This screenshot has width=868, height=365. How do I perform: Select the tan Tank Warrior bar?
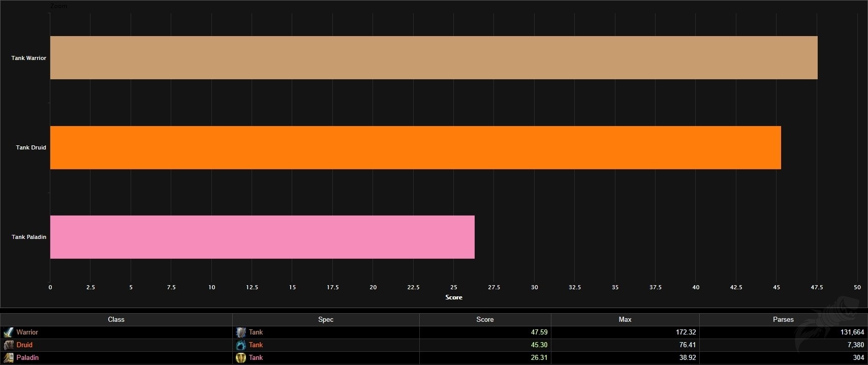(433, 57)
